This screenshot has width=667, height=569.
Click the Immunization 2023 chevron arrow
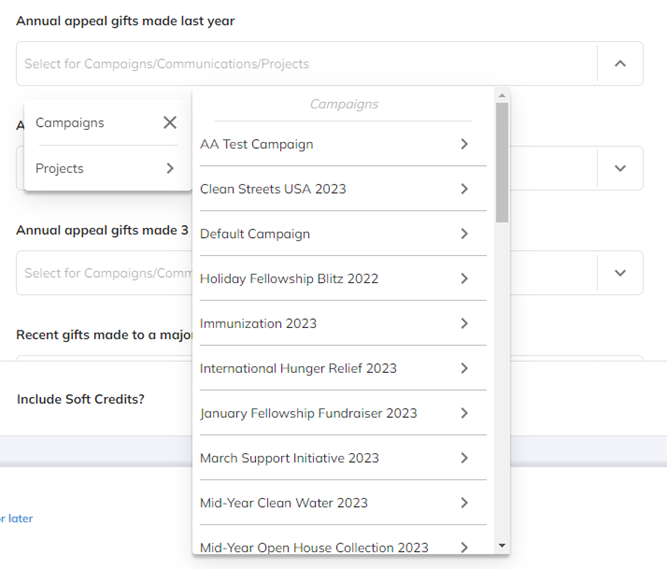coord(464,323)
